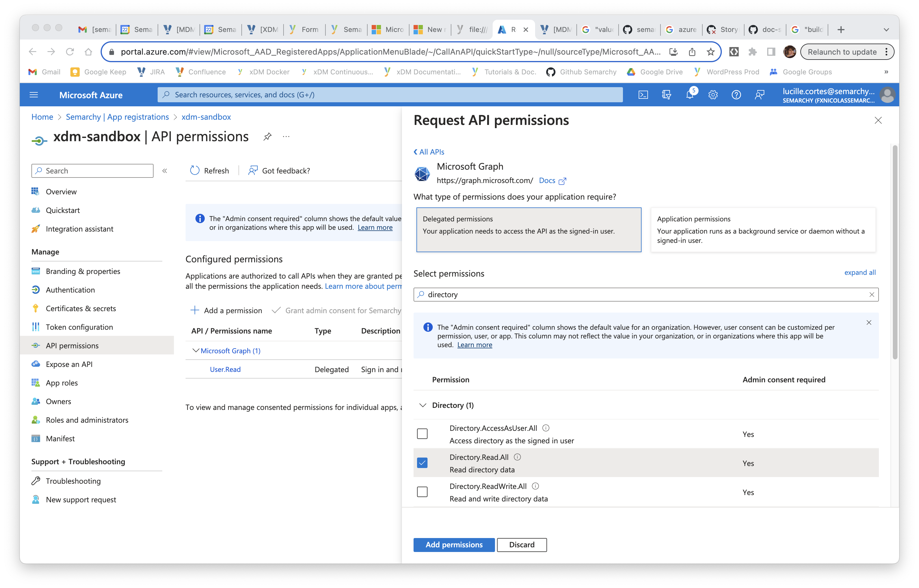
Task: Toggle the Directory.AccessAsUser.All checkbox
Action: point(422,433)
